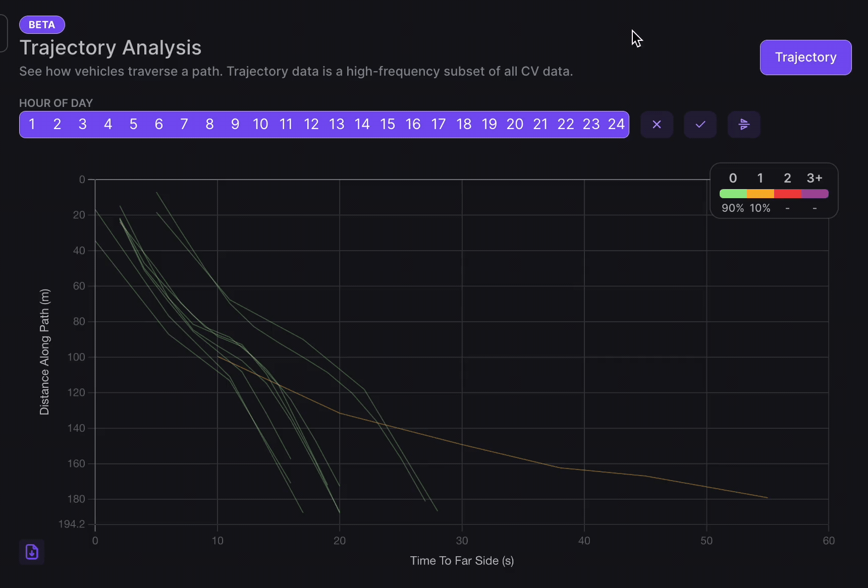
Task: Click the file export icon bottom left
Action: pyautogui.click(x=31, y=552)
